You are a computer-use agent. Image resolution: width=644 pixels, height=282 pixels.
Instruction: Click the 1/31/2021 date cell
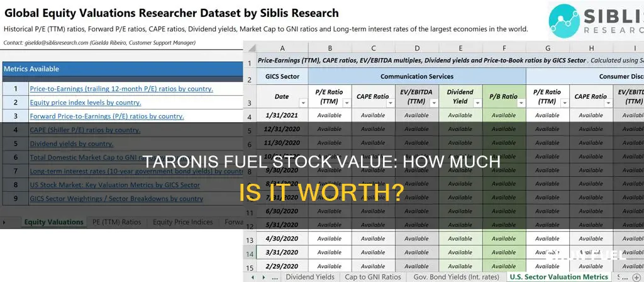(282, 116)
